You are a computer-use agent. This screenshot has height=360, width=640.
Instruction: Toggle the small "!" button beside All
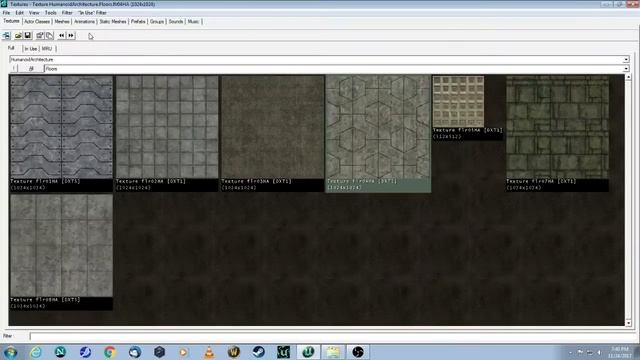(14, 69)
